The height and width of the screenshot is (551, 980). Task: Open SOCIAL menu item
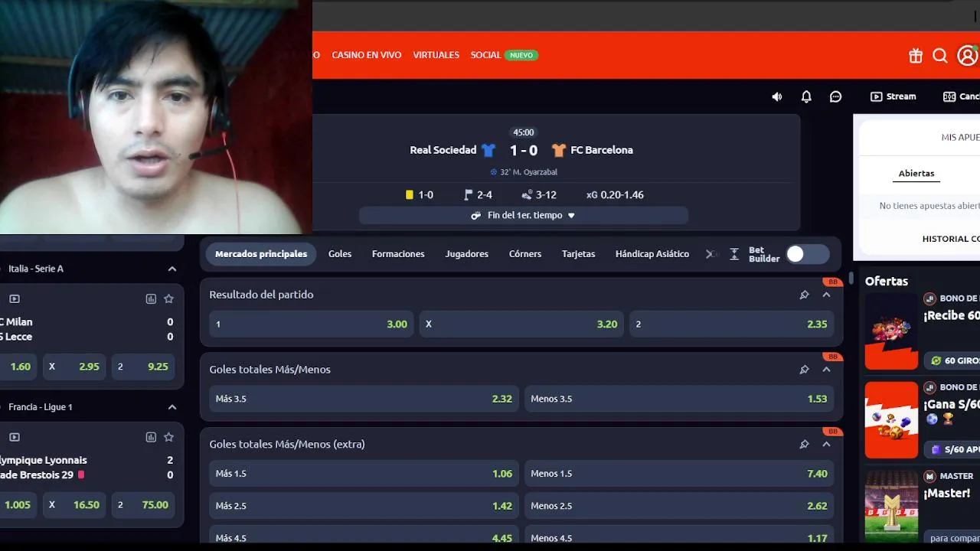[x=485, y=55]
